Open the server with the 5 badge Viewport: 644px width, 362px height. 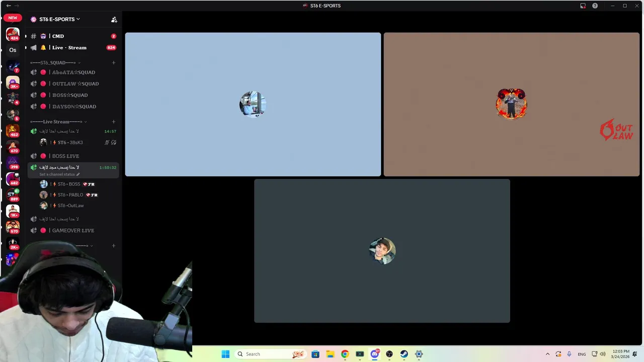[x=13, y=114]
